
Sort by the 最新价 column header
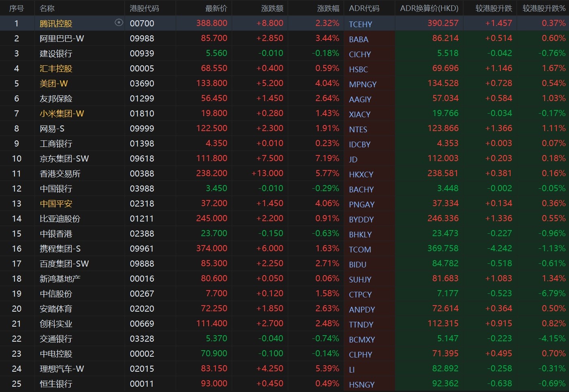tap(216, 8)
